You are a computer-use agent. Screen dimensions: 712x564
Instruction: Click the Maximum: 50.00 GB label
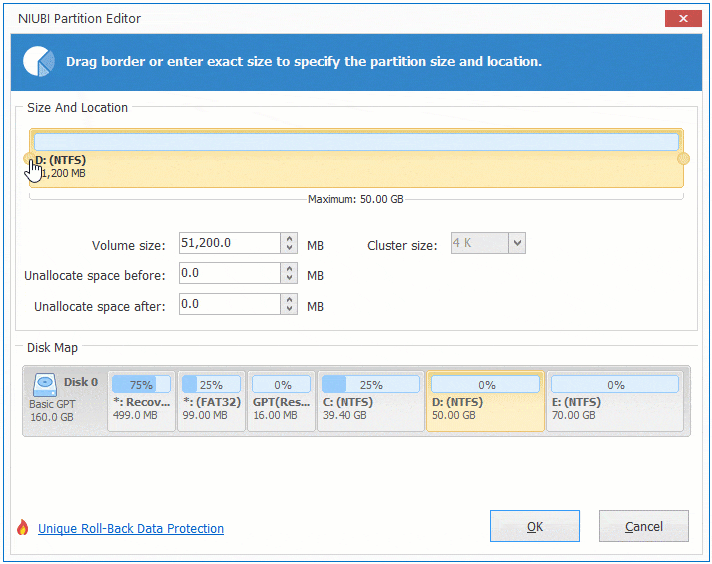tap(356, 199)
